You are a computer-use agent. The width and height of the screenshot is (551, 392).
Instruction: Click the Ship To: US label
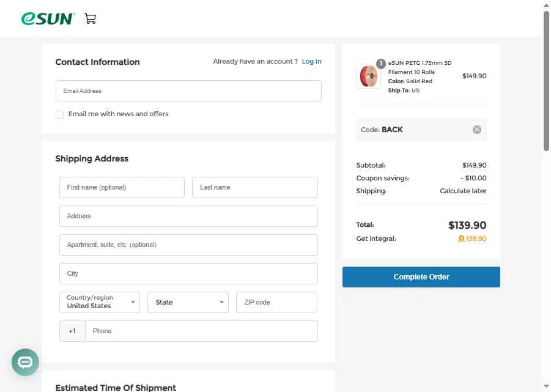pos(404,91)
